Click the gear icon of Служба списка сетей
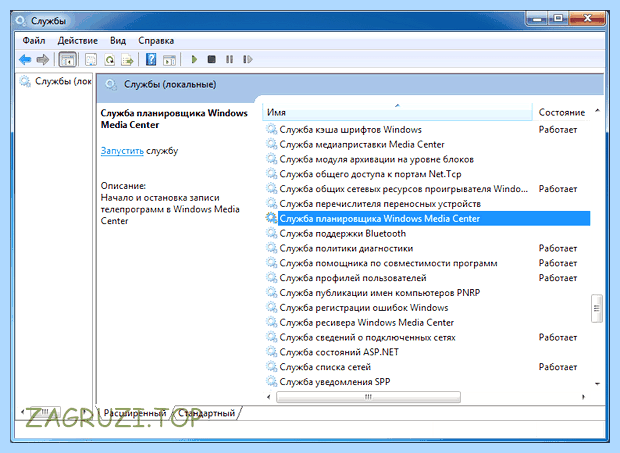Screen dimensions: 620x453 point(271,367)
